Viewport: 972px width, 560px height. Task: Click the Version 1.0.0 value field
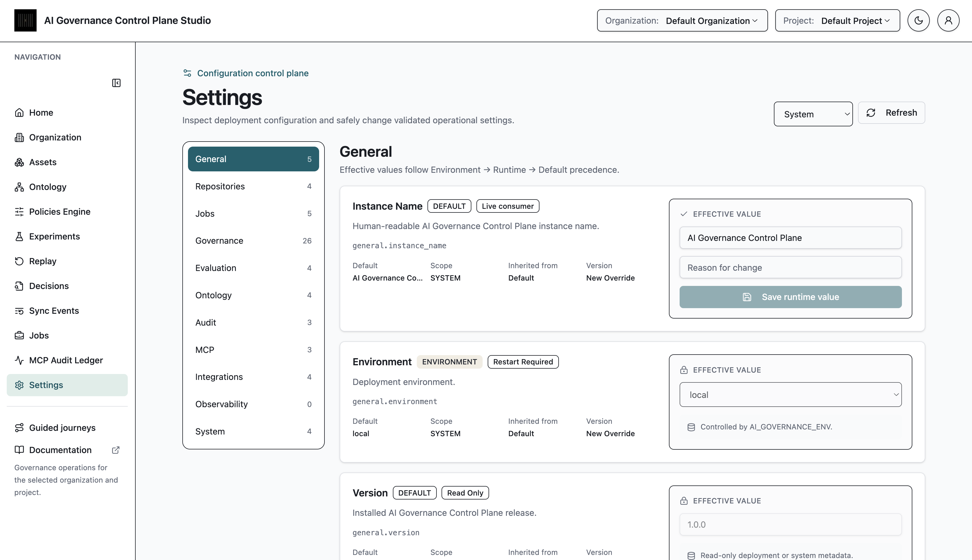pos(790,525)
